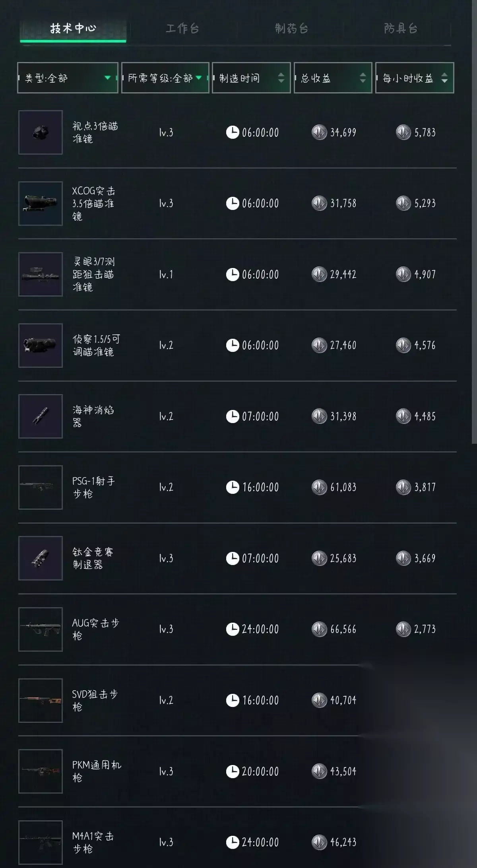Open the 所需等级:全部 dropdown
This screenshot has height=868, width=477.
pos(165,78)
